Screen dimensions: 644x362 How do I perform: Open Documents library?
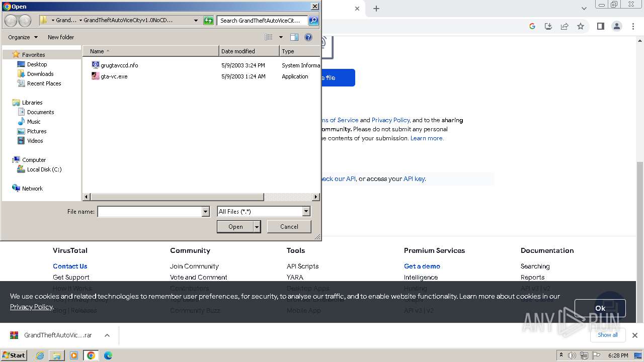40,112
